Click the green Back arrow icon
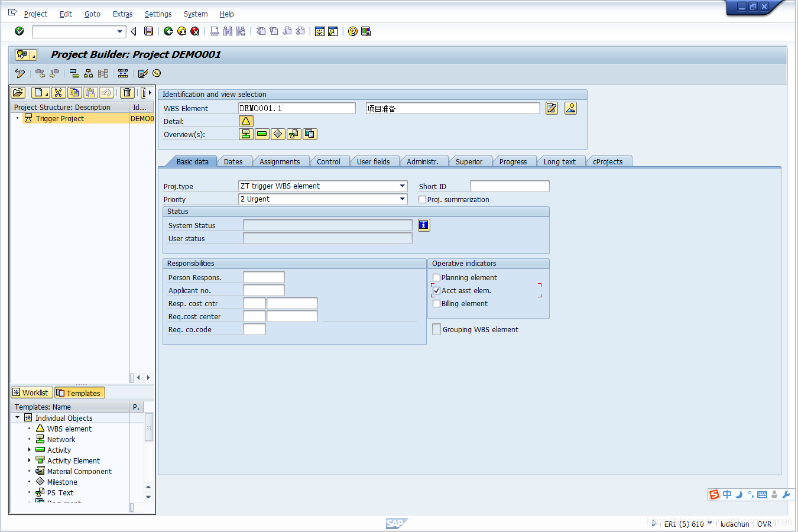798x532 pixels. pos(168,31)
